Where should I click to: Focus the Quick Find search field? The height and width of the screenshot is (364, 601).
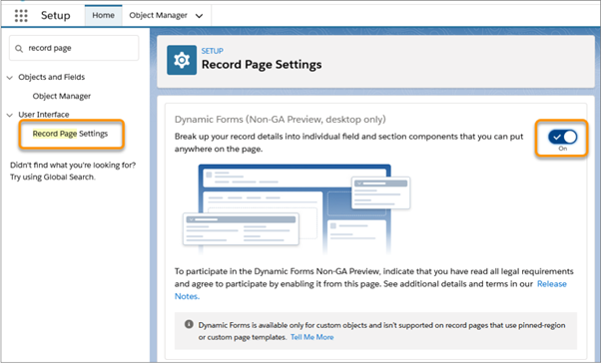pos(74,48)
